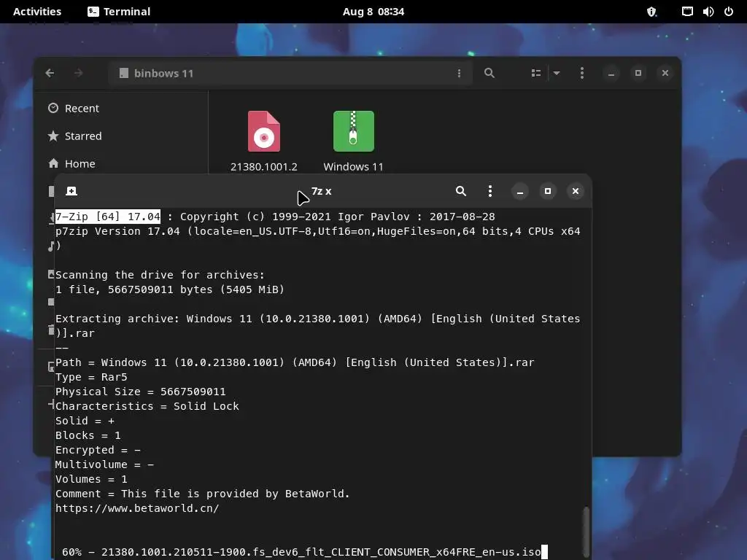Viewport: 747px width, 560px height.
Task: Open a new terminal tab
Action: pos(71,191)
